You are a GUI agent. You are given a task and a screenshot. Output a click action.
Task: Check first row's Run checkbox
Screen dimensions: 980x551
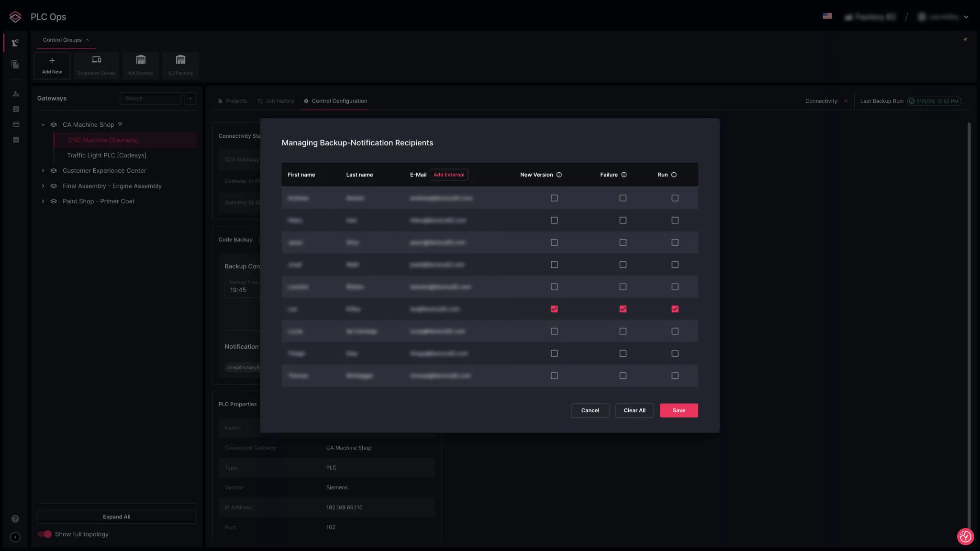(x=675, y=198)
